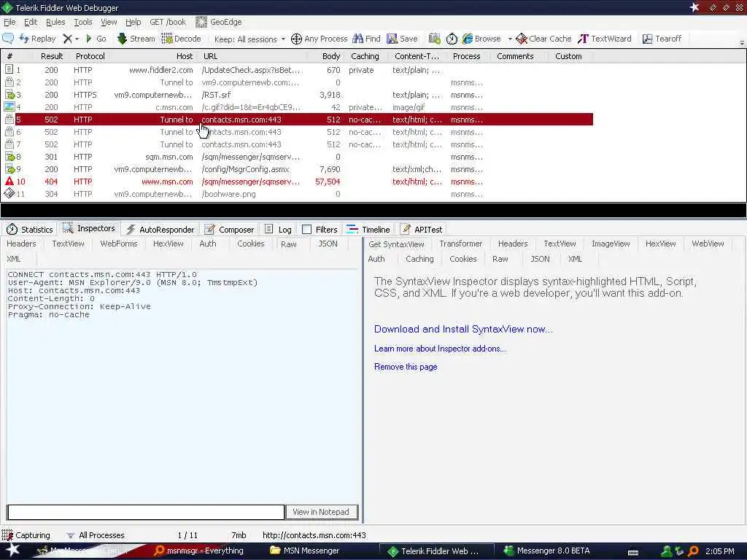
Task: Click the Any Process target icon
Action: click(x=296, y=39)
